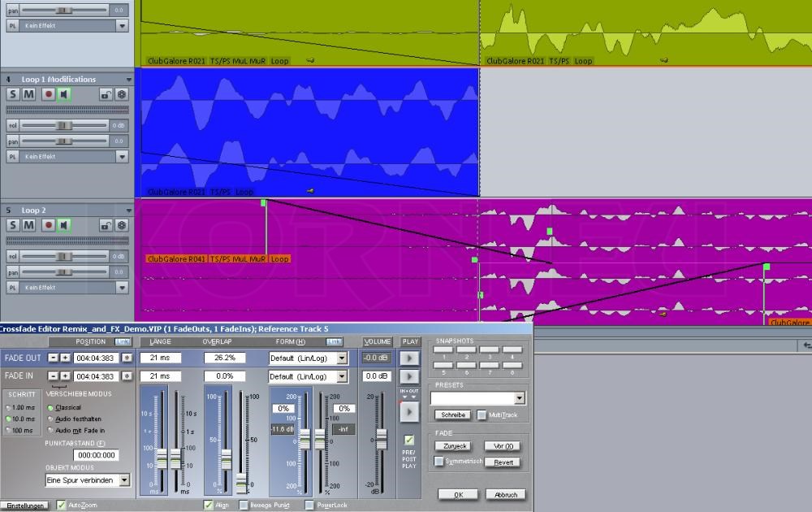
Task: Click the Punktabstand input field
Action: (93, 455)
